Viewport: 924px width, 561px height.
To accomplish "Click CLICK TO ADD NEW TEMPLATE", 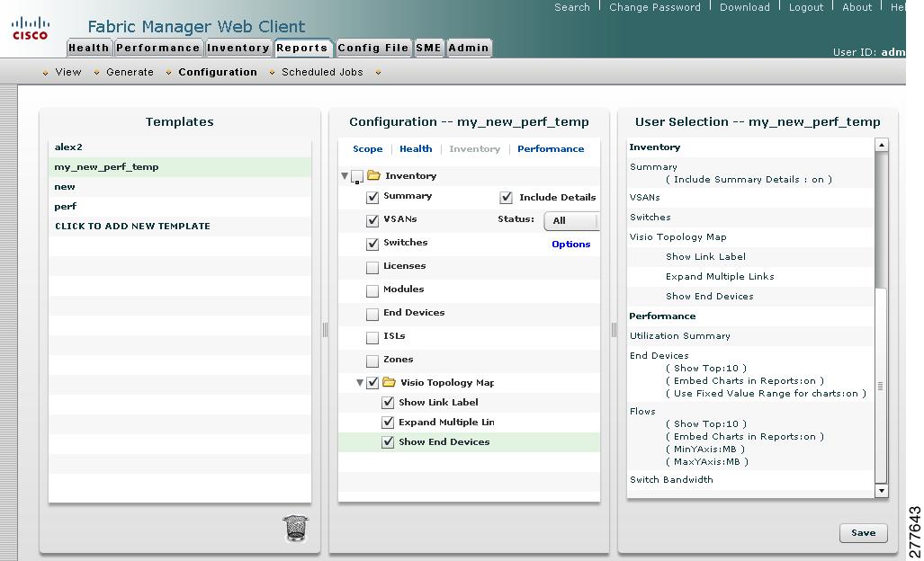I will [180, 226].
